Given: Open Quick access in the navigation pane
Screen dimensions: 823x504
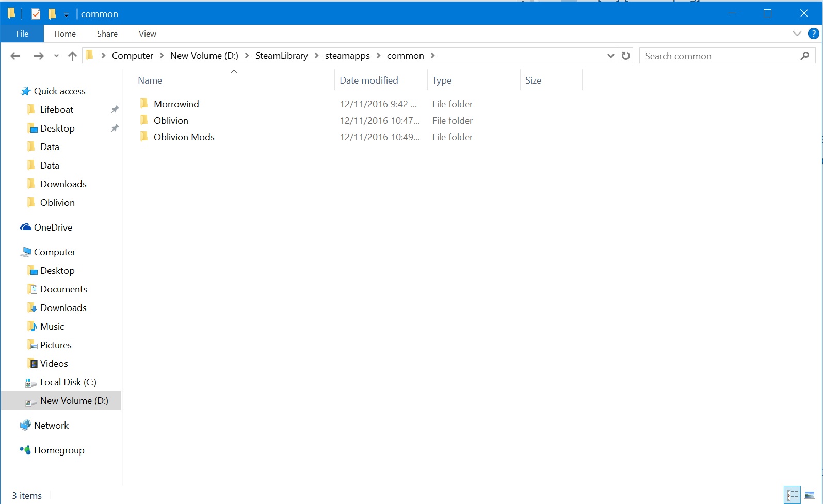Looking at the screenshot, I should [x=60, y=91].
